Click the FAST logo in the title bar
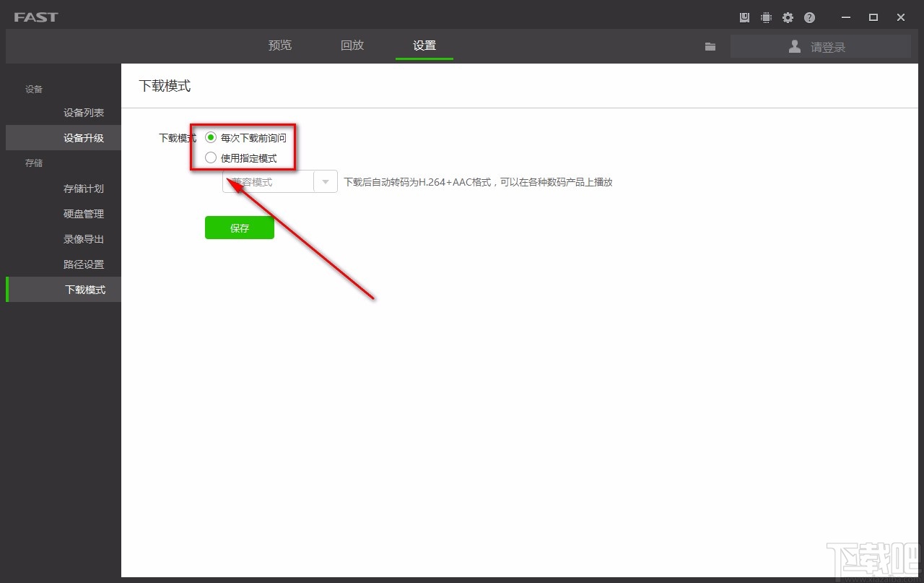This screenshot has height=583, width=924. click(35, 17)
